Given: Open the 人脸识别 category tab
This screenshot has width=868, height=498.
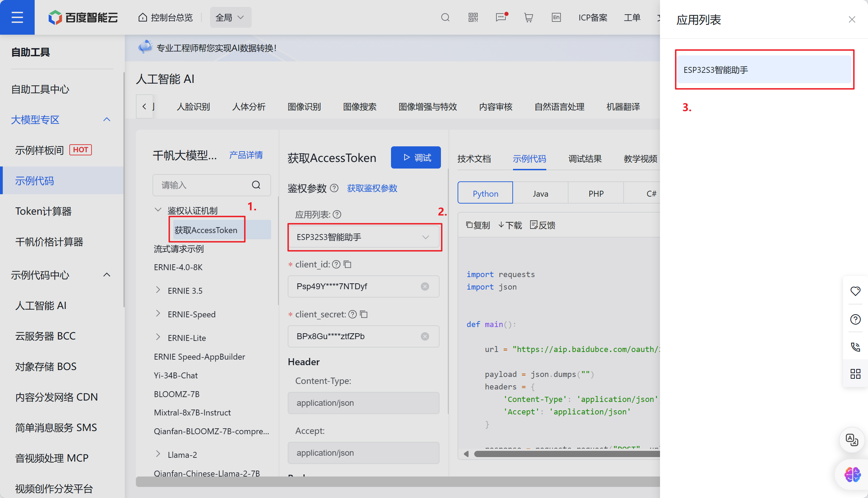Looking at the screenshot, I should 193,107.
